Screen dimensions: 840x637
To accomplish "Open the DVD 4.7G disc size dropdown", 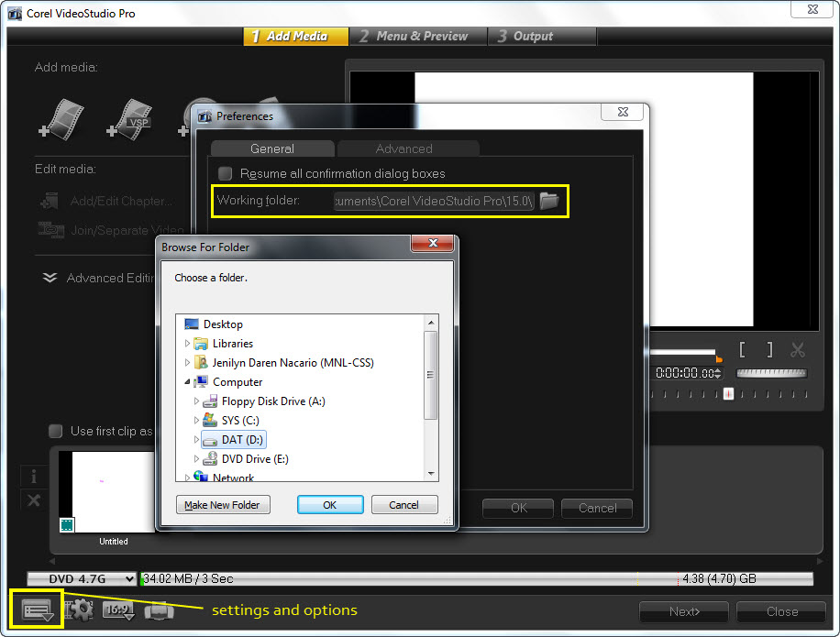I will (x=82, y=578).
